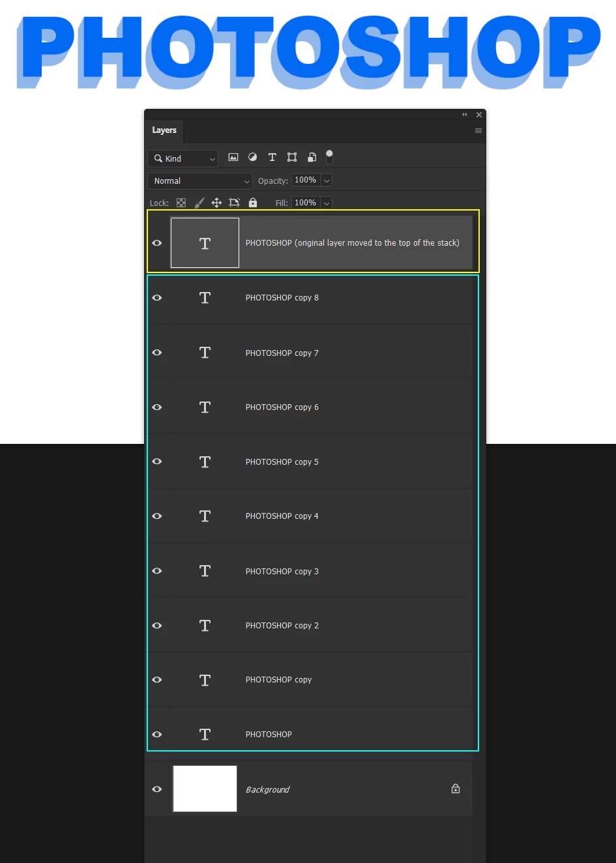Click Background layer lock icon
616x863 pixels.
456,789
